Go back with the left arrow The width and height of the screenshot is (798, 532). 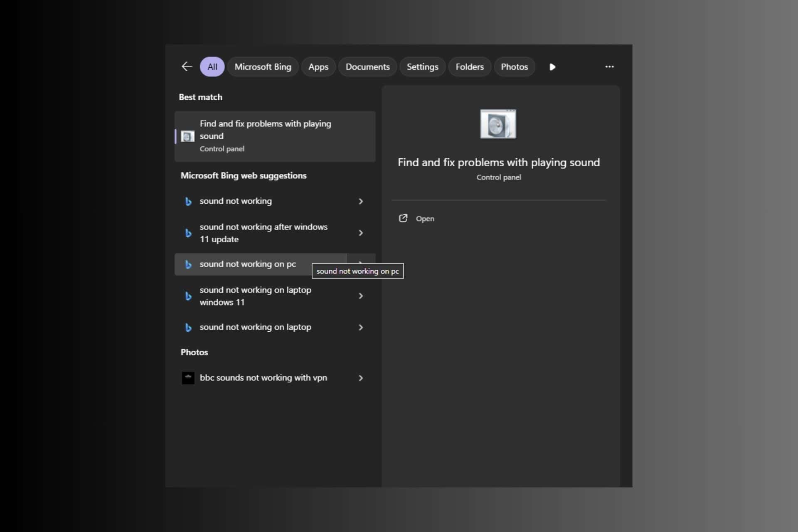pos(187,66)
